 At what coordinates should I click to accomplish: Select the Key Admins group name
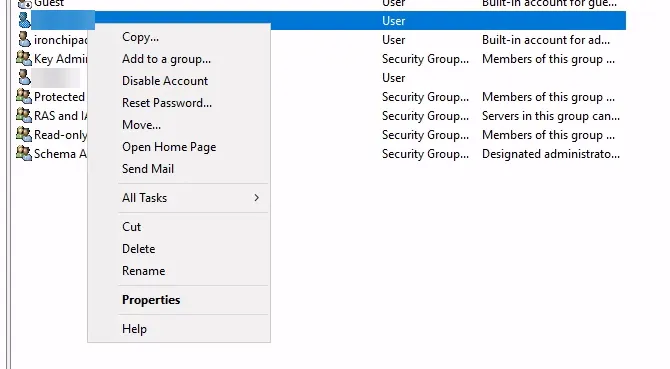coord(61,59)
